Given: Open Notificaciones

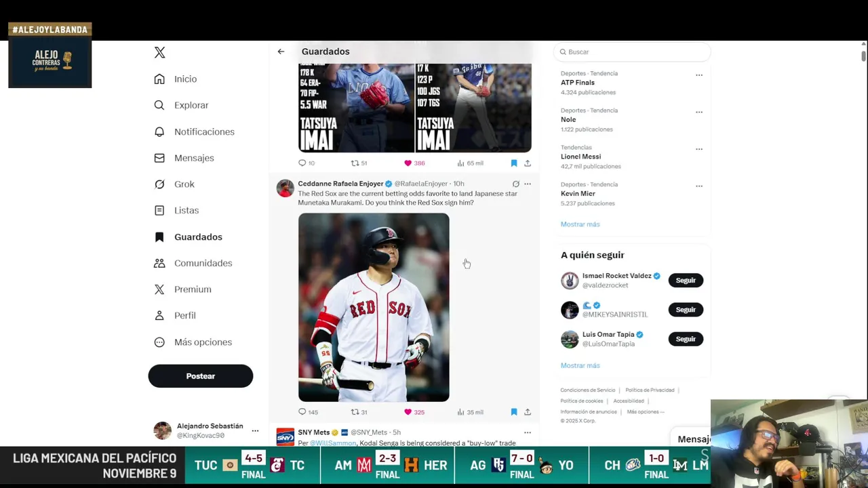Looking at the screenshot, I should click(194, 131).
